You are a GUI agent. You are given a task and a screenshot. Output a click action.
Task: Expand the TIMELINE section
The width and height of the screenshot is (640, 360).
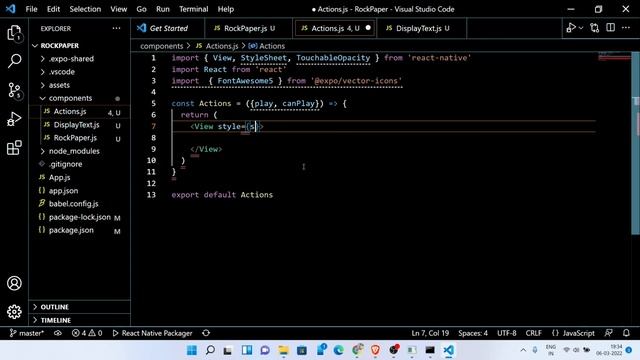click(x=80, y=320)
